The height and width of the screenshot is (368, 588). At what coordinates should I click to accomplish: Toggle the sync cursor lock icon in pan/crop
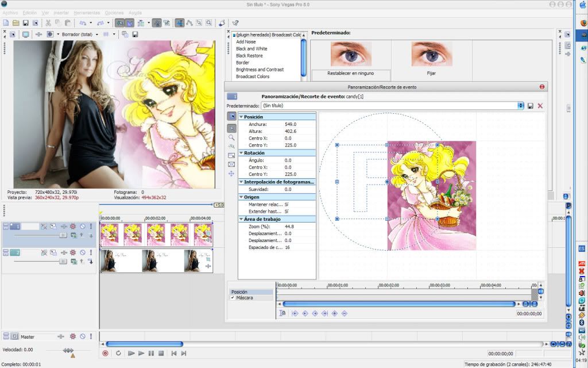pyautogui.click(x=283, y=313)
